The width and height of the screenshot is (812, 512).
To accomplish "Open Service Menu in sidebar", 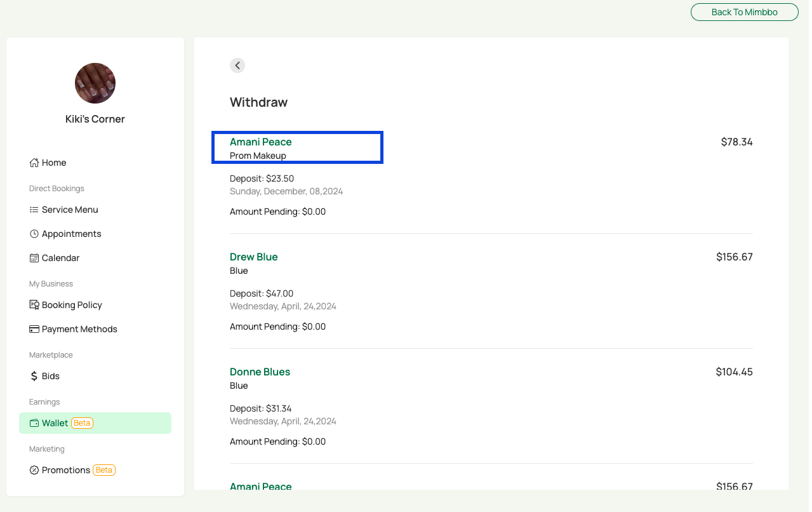I will (95, 210).
